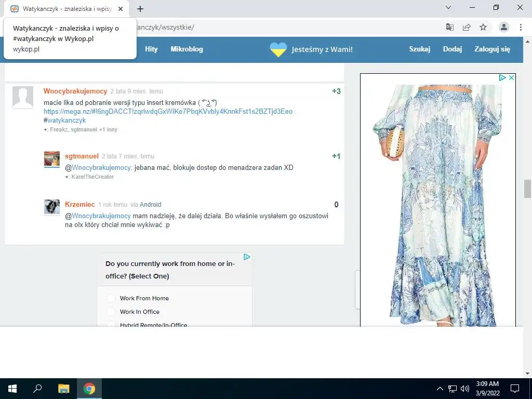The image size is (532, 399).
Task: Click the page vertical scrollbar thumb
Action: click(x=527, y=189)
